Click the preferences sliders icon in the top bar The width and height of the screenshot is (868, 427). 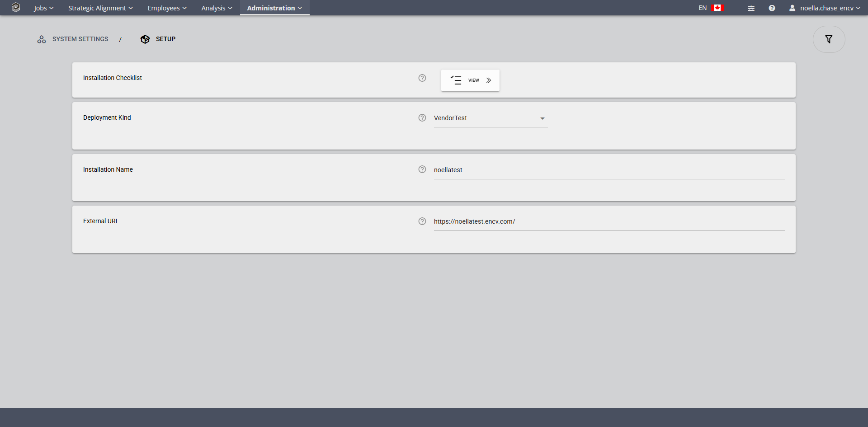[751, 8]
